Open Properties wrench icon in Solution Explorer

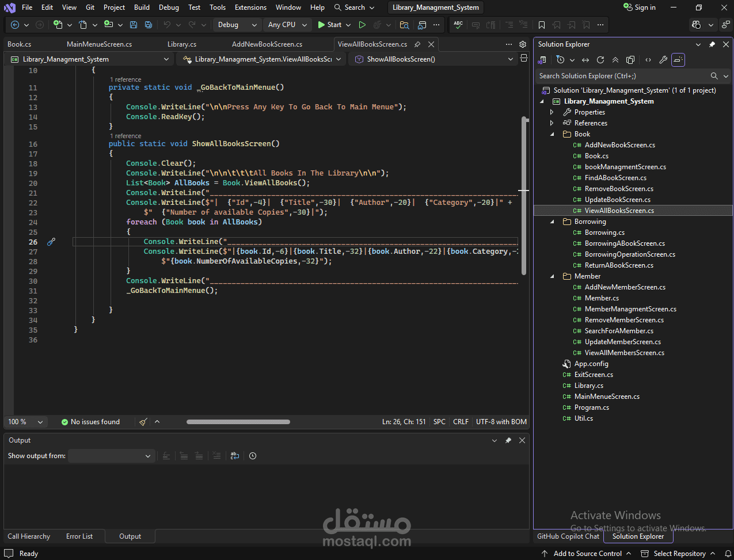[x=663, y=60]
